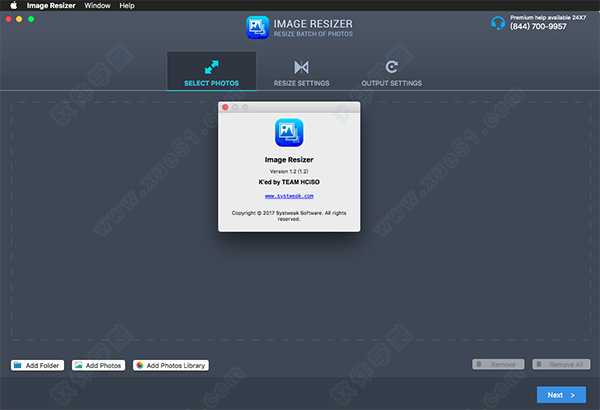Switch to the Resize Settings tab

[301, 71]
